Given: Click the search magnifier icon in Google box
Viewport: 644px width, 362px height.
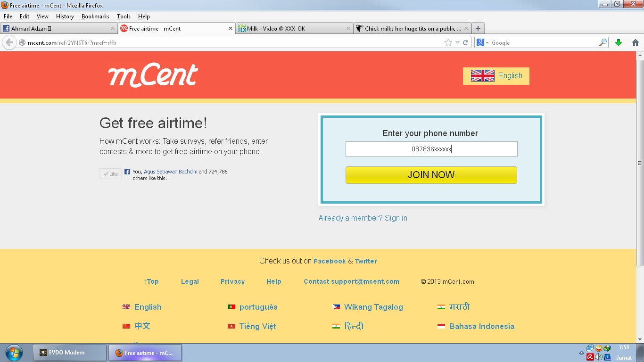Looking at the screenshot, I should (x=603, y=42).
